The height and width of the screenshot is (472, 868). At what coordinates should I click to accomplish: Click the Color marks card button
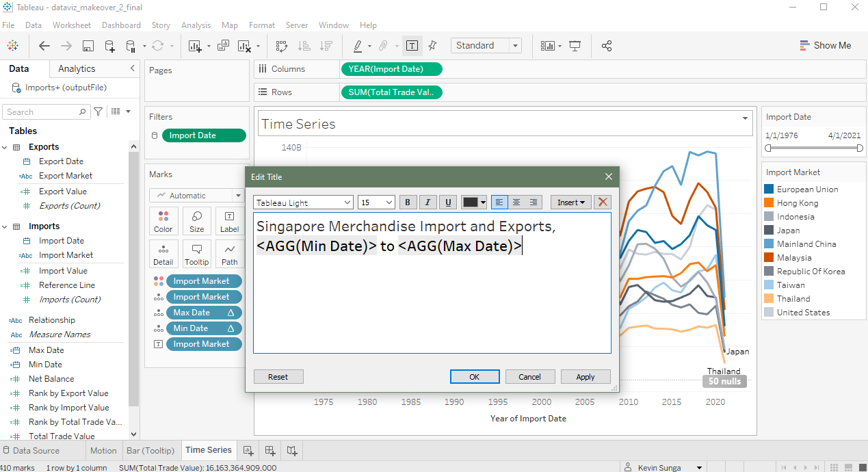point(163,221)
